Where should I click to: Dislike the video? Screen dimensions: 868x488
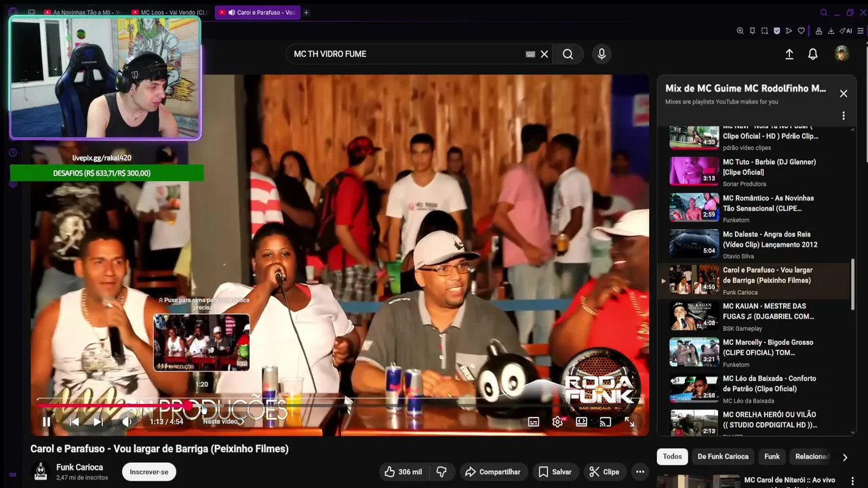pyautogui.click(x=441, y=472)
